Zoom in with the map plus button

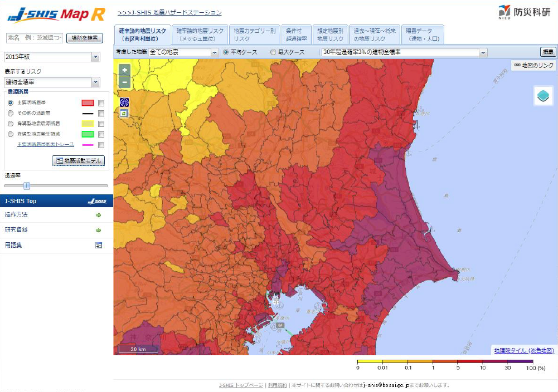tap(124, 70)
